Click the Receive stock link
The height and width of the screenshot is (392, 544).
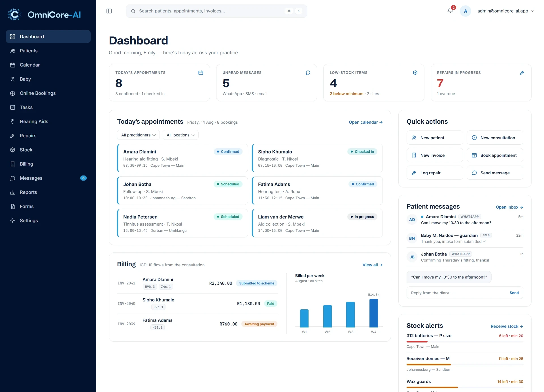pos(507,326)
